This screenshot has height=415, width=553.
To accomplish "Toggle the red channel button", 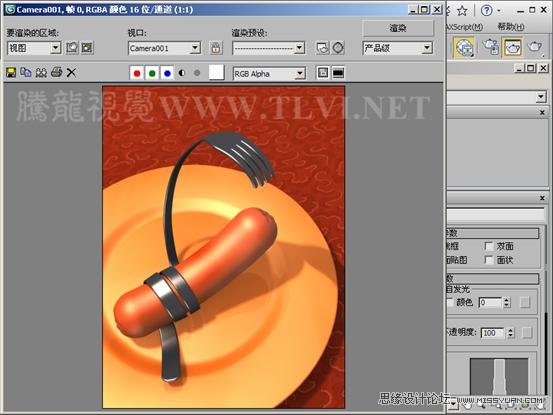I will tap(137, 73).
